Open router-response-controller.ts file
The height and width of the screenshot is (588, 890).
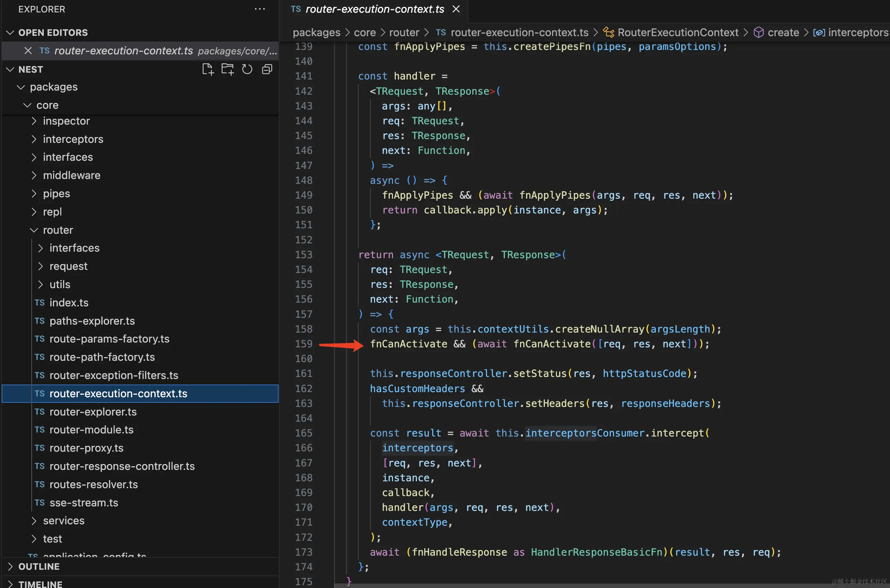(x=122, y=466)
